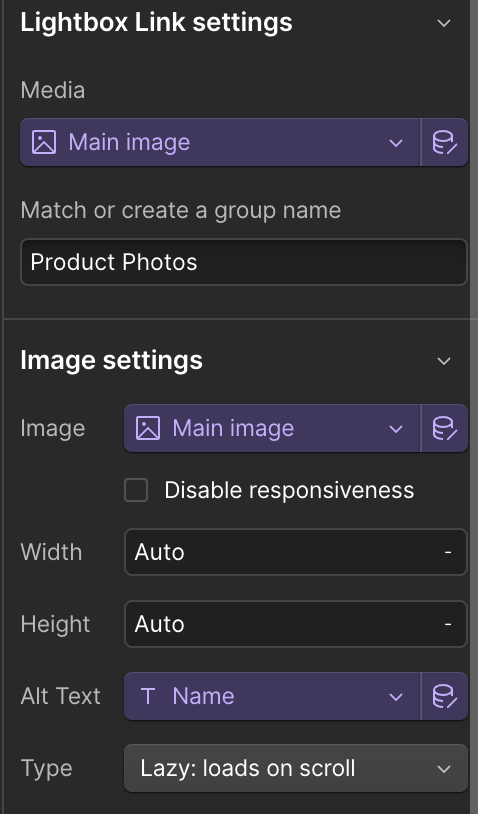478x814 pixels.
Task: Collapse the Image settings section
Action: [444, 361]
